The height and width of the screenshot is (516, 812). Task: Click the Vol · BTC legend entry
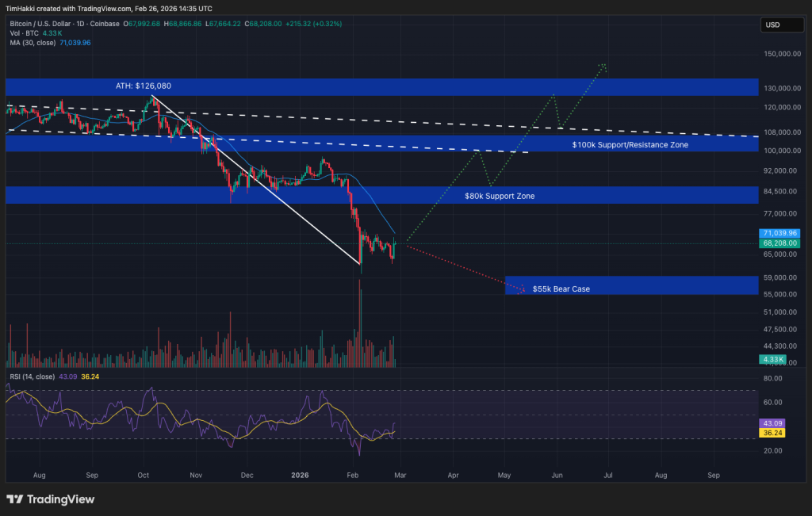coord(24,33)
